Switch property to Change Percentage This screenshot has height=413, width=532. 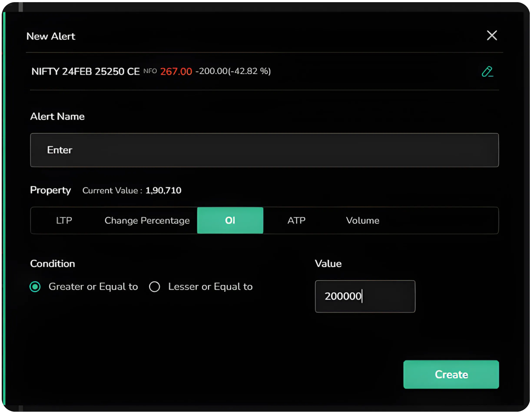[x=147, y=220]
